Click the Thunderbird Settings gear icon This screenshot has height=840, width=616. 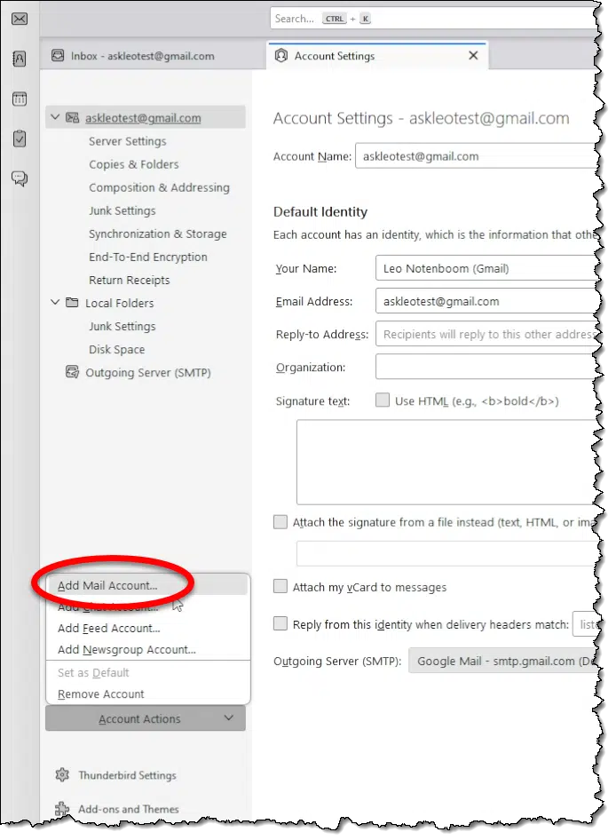pos(63,774)
